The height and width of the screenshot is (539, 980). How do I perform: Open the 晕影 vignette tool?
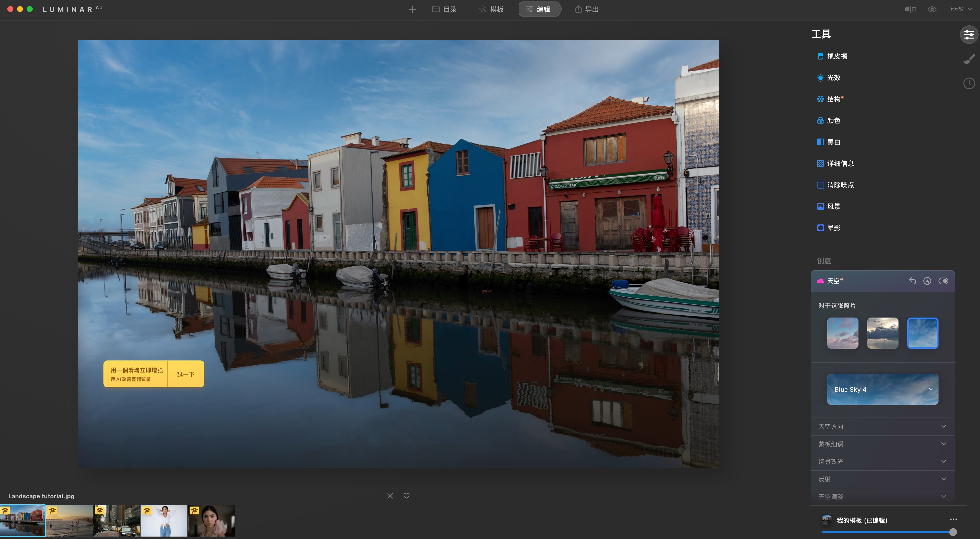(x=829, y=228)
